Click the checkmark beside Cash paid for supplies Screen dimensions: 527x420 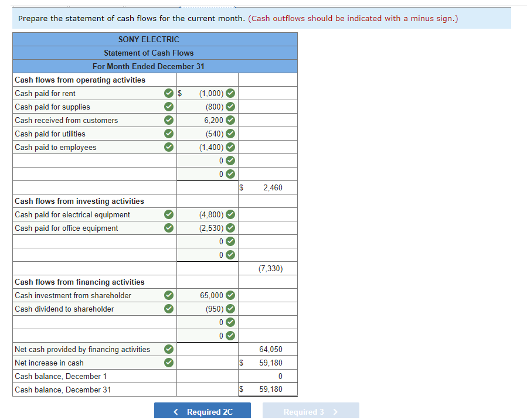[x=169, y=107]
